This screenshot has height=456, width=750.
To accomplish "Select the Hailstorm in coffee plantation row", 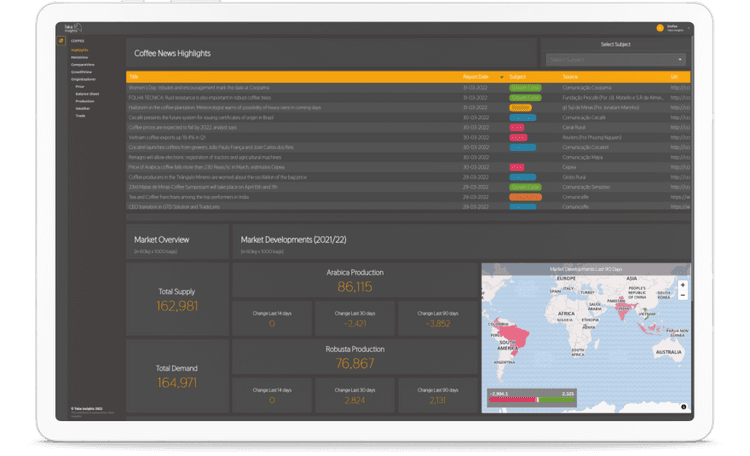I will pos(408,108).
